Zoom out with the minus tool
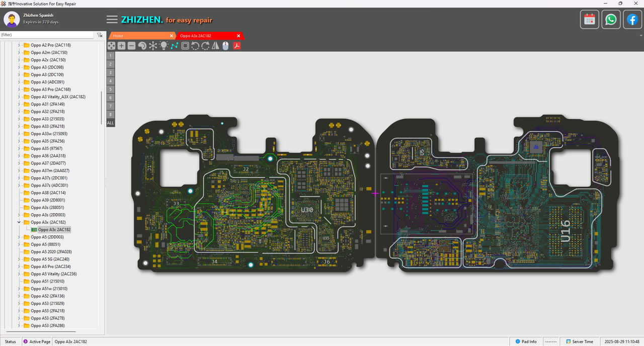The width and height of the screenshot is (644, 346). point(131,46)
